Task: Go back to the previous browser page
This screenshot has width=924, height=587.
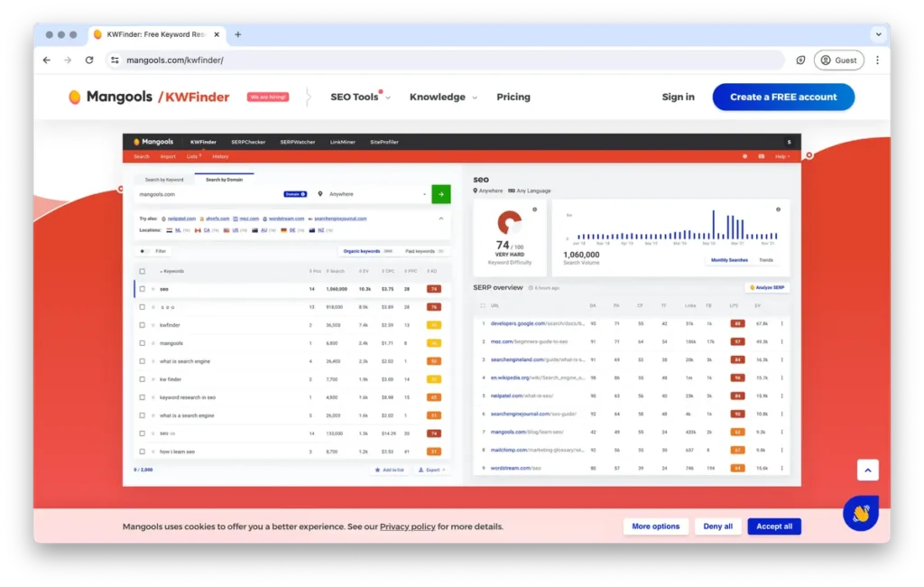Action: pos(47,61)
